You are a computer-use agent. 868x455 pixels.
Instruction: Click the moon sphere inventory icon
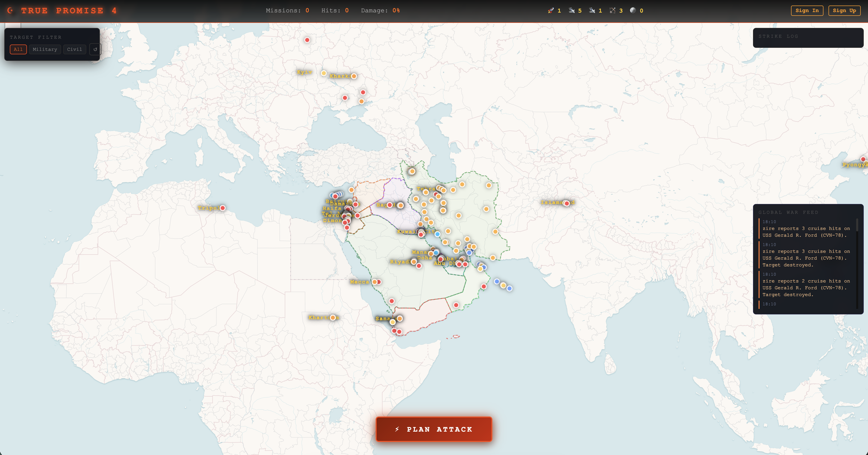click(x=633, y=11)
